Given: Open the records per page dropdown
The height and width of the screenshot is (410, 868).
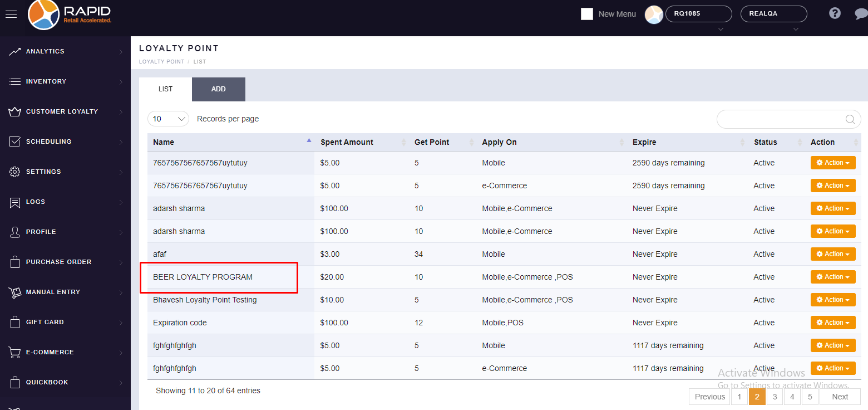Looking at the screenshot, I should (168, 119).
